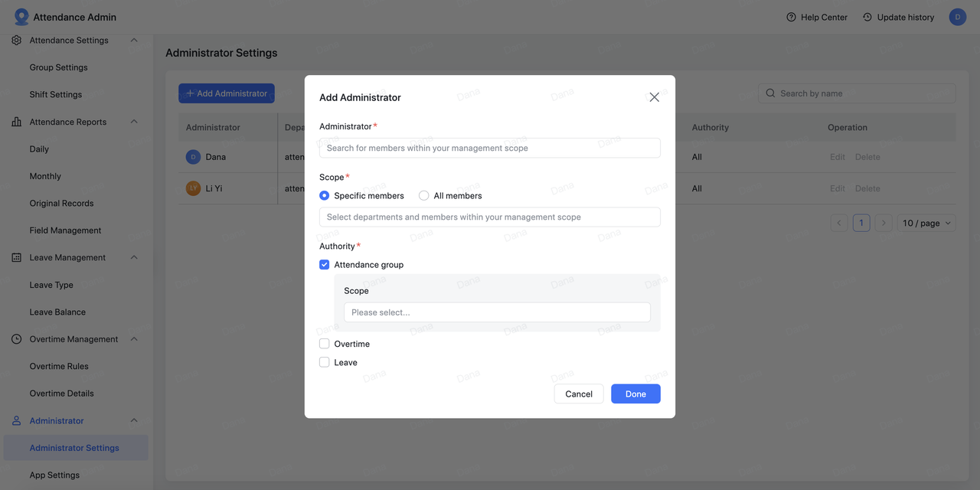Image resolution: width=980 pixels, height=490 pixels.
Task: Click the Help Center question icon
Action: tap(791, 17)
